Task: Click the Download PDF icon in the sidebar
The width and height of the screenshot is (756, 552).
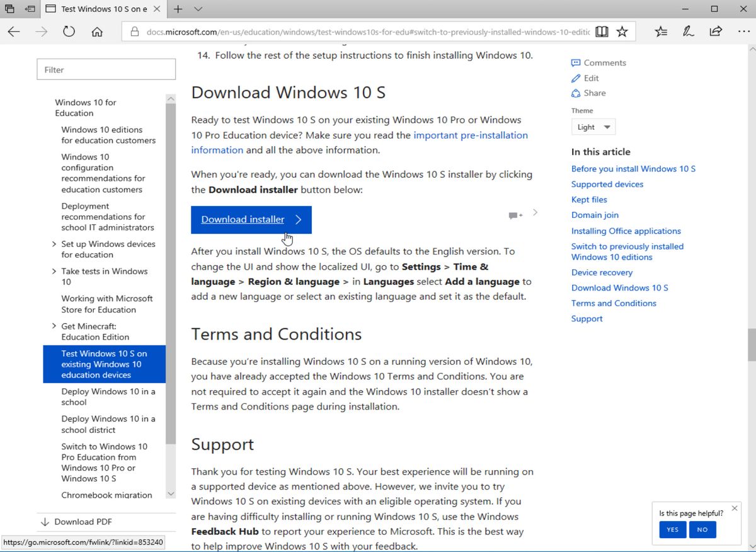Action: pos(44,522)
